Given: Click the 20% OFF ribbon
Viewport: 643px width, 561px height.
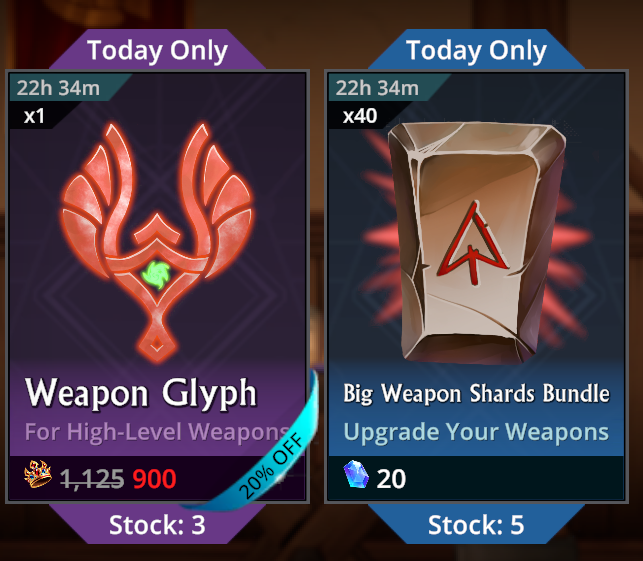Looking at the screenshot, I should click(269, 456).
